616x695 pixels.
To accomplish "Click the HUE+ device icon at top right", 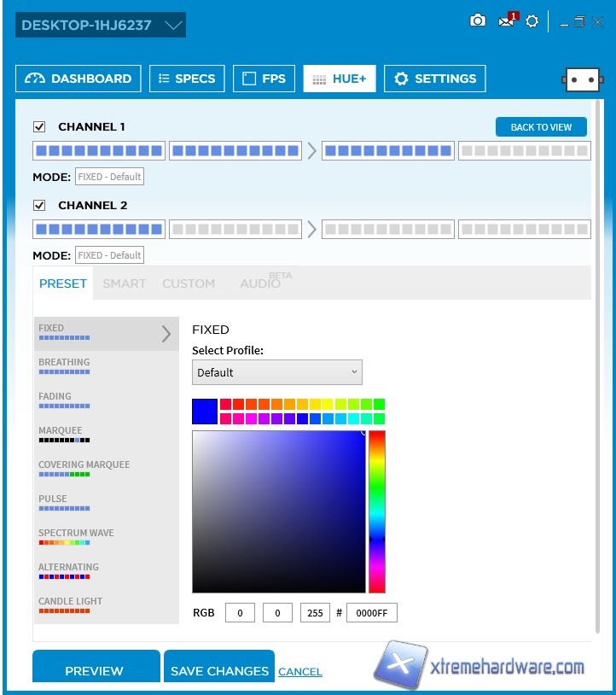I will click(583, 79).
